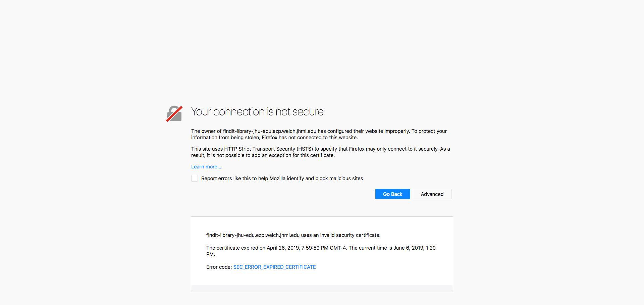The width and height of the screenshot is (644, 305).
Task: Click the 'Error code:' label text
Action: 219,267
